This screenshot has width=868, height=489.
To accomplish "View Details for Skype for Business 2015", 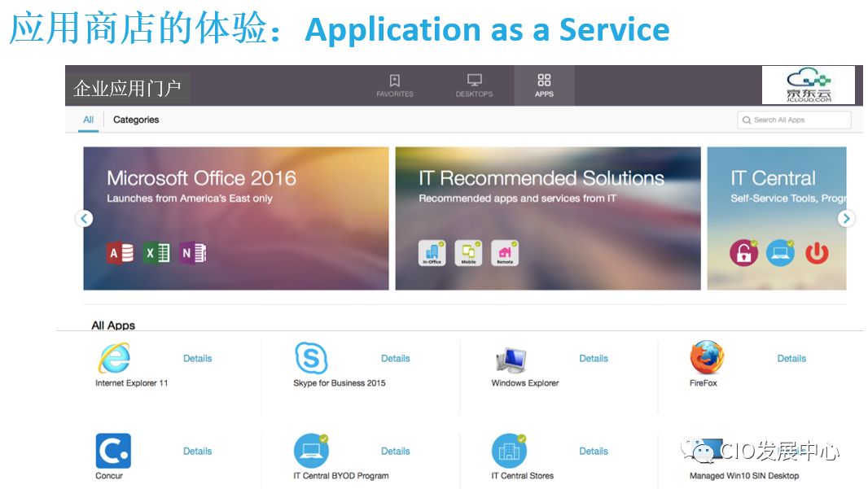I will [395, 359].
